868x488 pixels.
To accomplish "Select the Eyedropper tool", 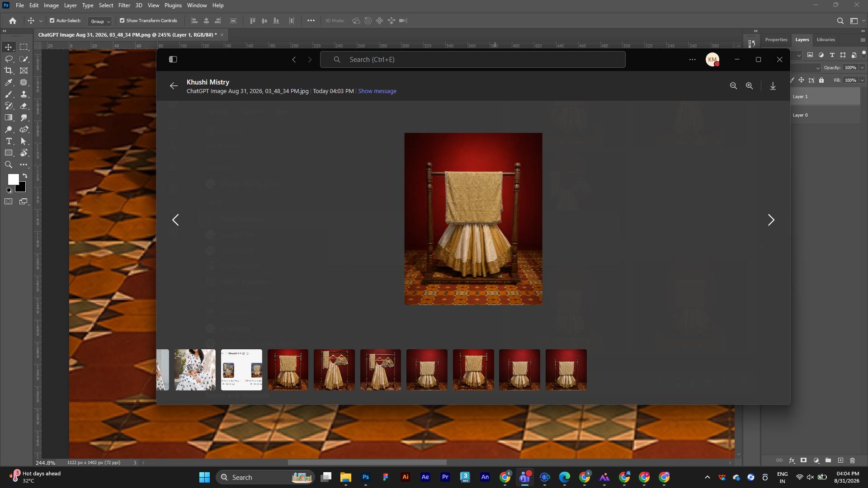I will (9, 82).
